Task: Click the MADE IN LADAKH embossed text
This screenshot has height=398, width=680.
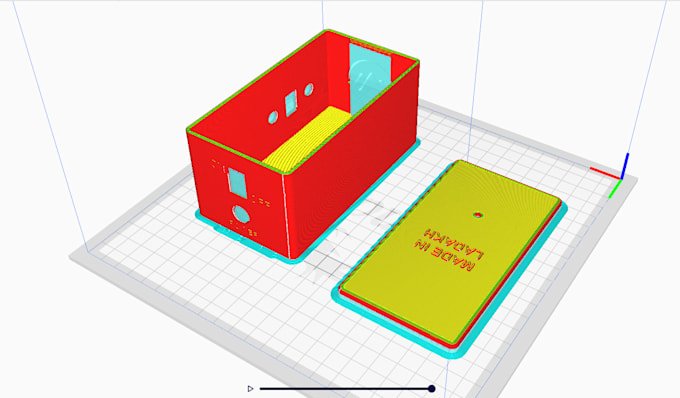Action: [x=449, y=249]
